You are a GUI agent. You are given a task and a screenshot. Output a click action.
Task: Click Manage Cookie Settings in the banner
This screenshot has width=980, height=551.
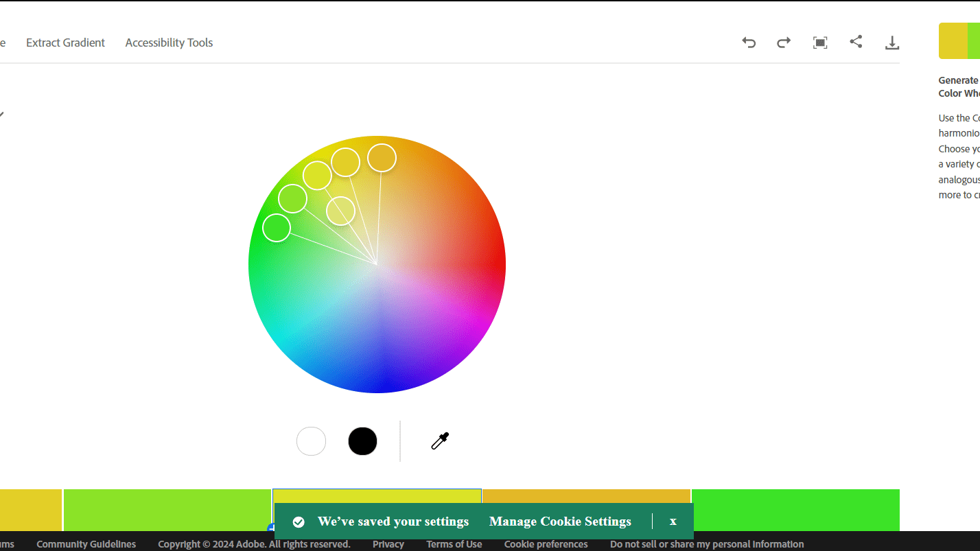(x=560, y=521)
